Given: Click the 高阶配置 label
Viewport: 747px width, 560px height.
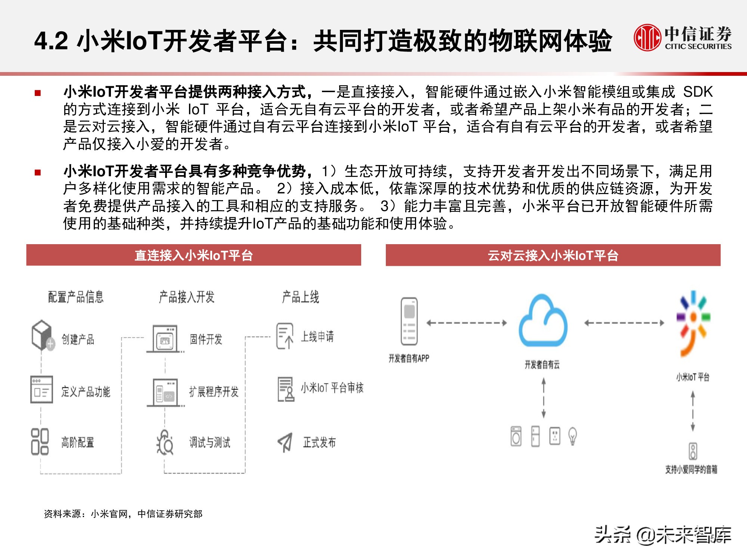Looking at the screenshot, I should tap(78, 442).
